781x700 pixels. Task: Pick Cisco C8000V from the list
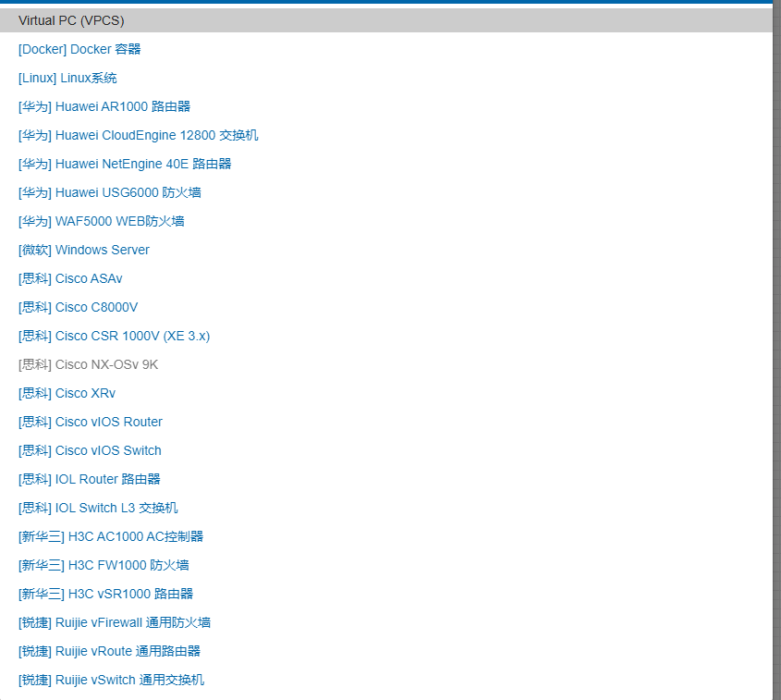pyautogui.click(x=79, y=307)
